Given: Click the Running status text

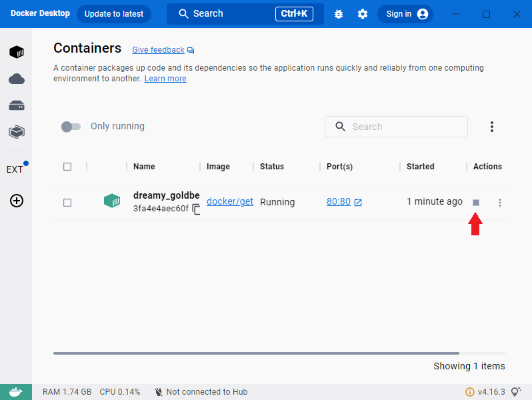Looking at the screenshot, I should point(277,202).
